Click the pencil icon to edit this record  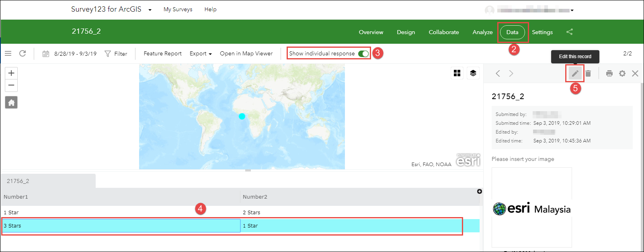pos(575,73)
